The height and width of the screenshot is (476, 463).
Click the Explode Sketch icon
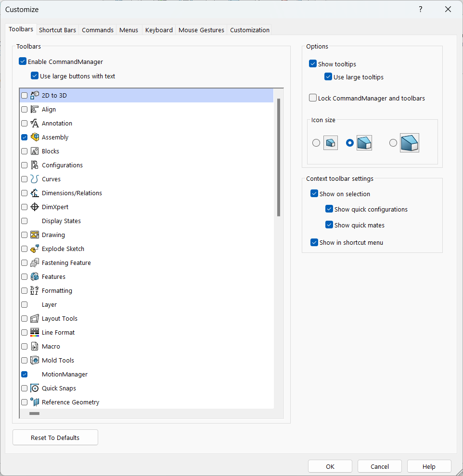tap(35, 249)
